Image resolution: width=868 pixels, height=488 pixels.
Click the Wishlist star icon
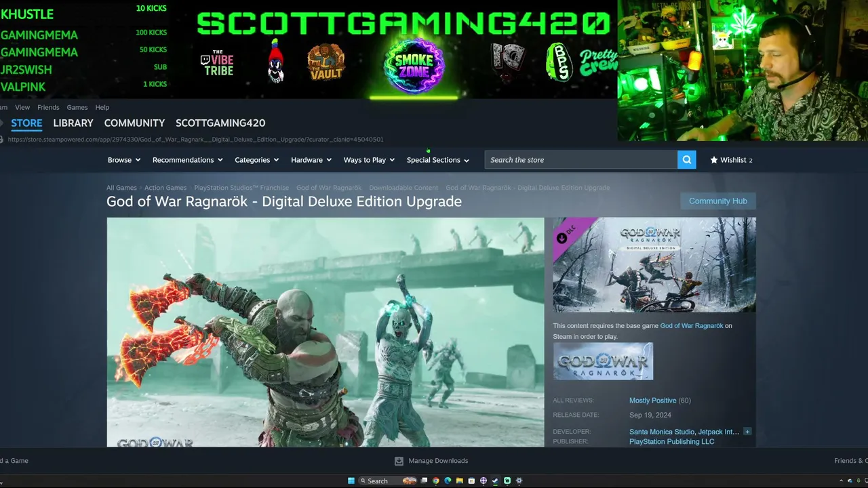[714, 160]
